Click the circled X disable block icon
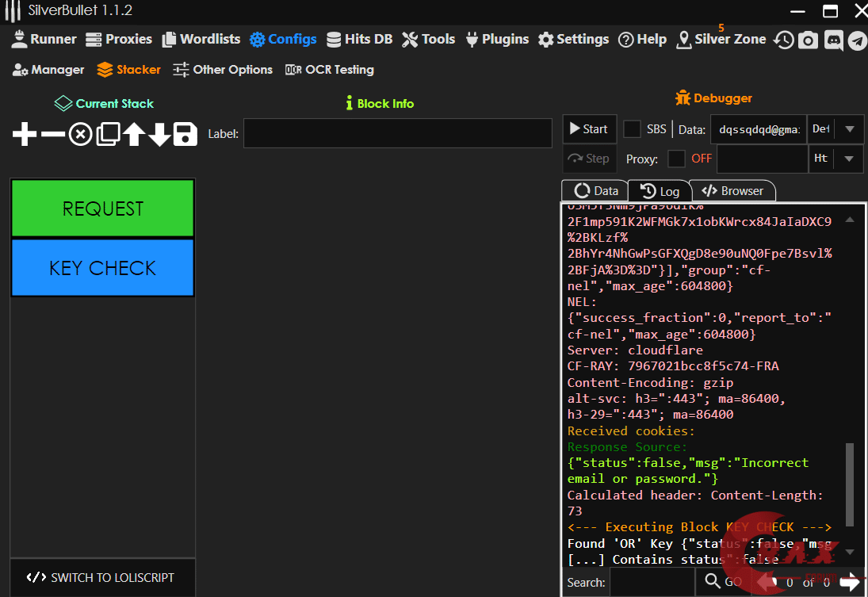This screenshot has width=868, height=597. pyautogui.click(x=80, y=134)
